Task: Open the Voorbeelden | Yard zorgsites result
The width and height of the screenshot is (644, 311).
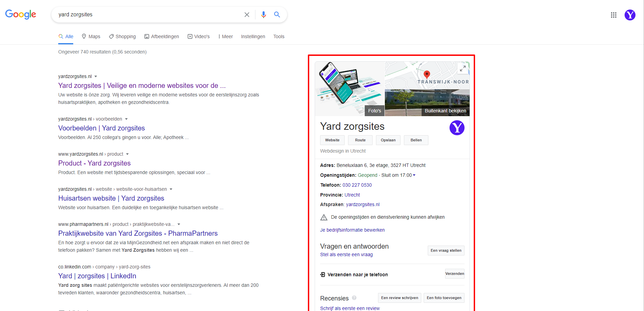Action: click(101, 128)
